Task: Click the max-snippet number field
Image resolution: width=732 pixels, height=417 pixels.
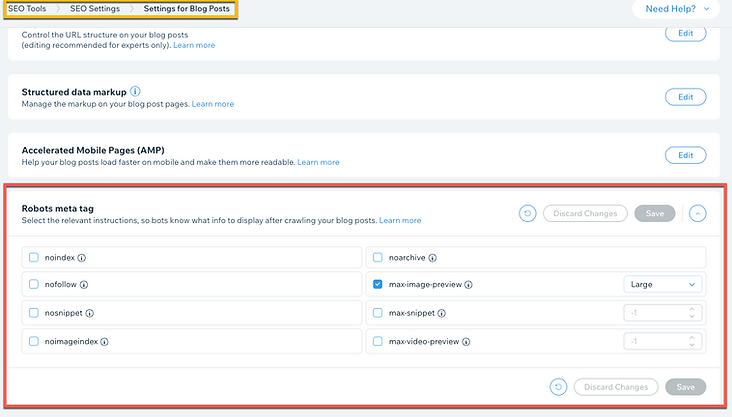Action: tap(662, 313)
